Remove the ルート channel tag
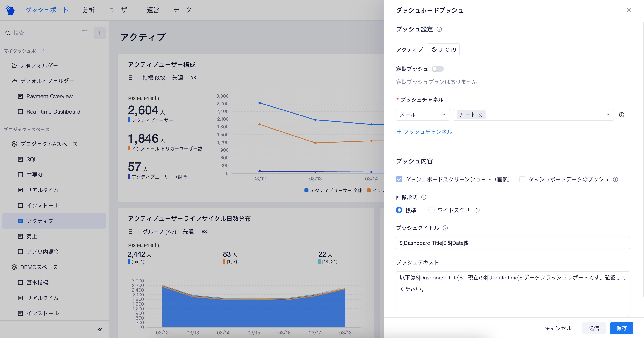The height and width of the screenshot is (338, 644). (481, 115)
